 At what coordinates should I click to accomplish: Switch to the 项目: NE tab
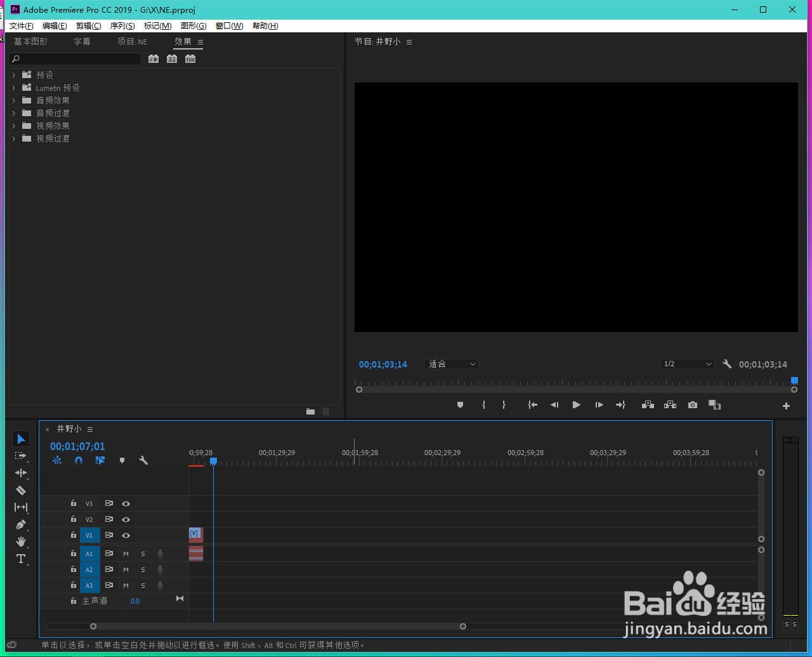(132, 41)
